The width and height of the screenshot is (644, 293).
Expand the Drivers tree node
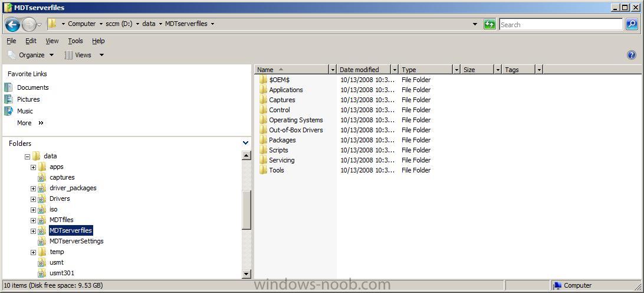[33, 199]
